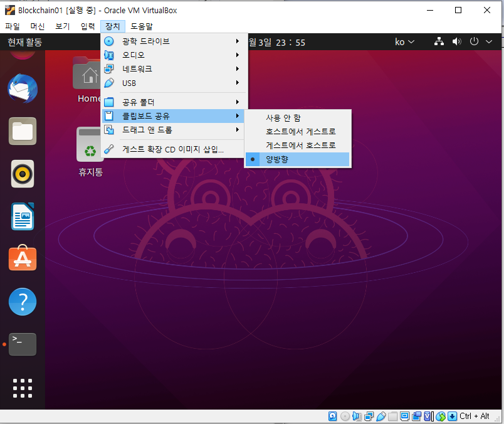Image resolution: width=504 pixels, height=424 pixels.
Task: Open the ko input language dropdown
Action: 405,42
